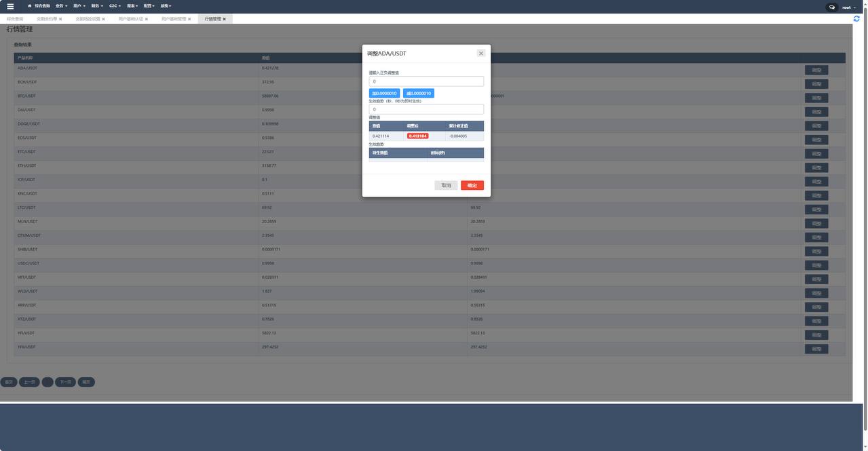Click the 减0.0000010 decrement button

(418, 94)
